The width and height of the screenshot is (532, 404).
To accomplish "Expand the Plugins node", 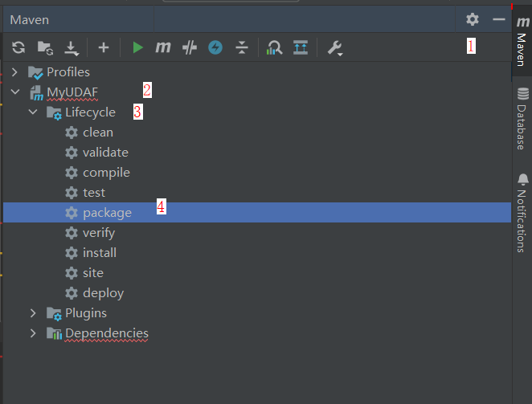I will point(33,313).
